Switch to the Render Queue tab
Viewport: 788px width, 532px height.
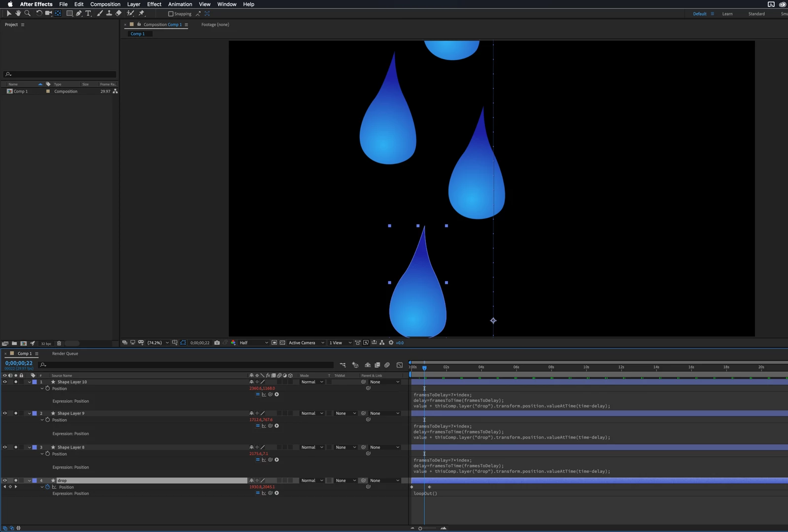(65, 354)
